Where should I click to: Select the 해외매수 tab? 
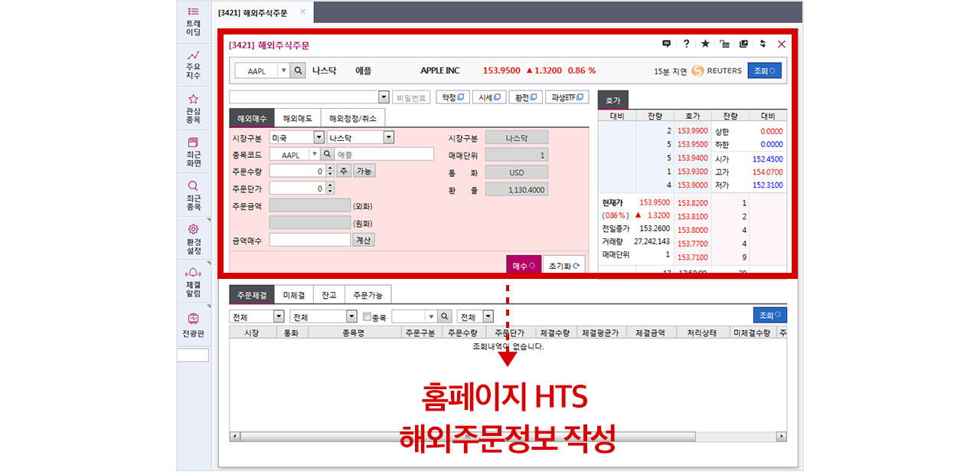[x=251, y=119]
